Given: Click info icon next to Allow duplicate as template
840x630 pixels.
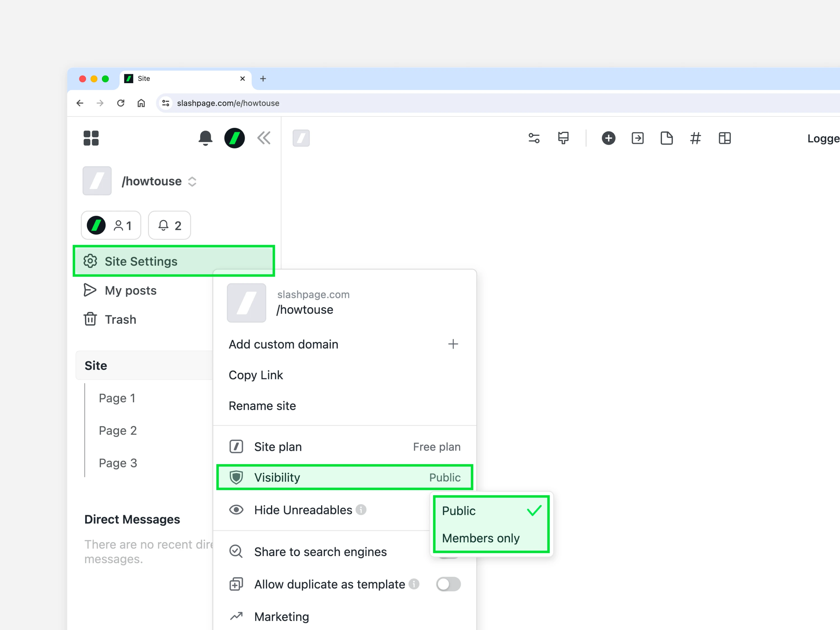Looking at the screenshot, I should pos(414,584).
